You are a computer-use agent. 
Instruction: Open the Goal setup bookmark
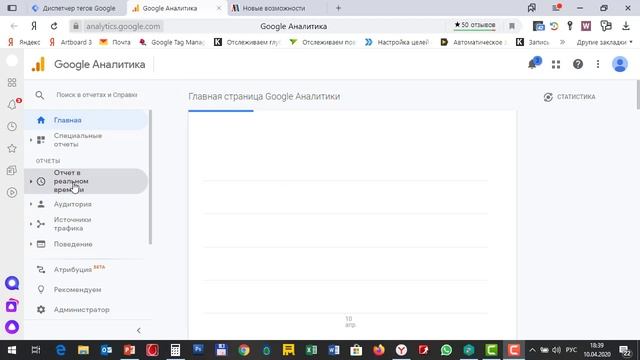(x=397, y=42)
